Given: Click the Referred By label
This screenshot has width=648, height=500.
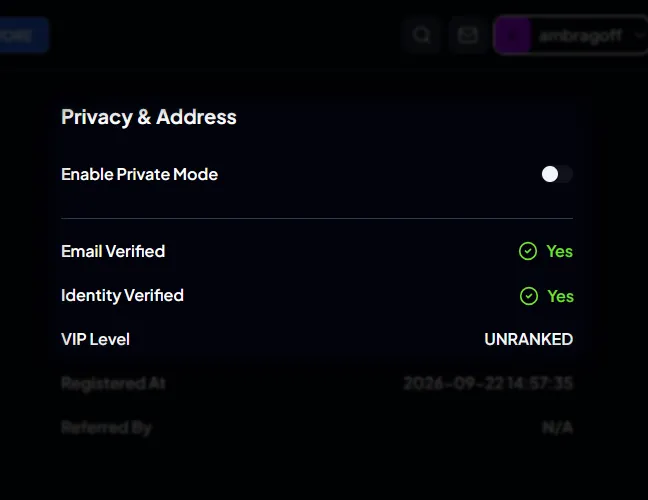Looking at the screenshot, I should coord(107,427).
